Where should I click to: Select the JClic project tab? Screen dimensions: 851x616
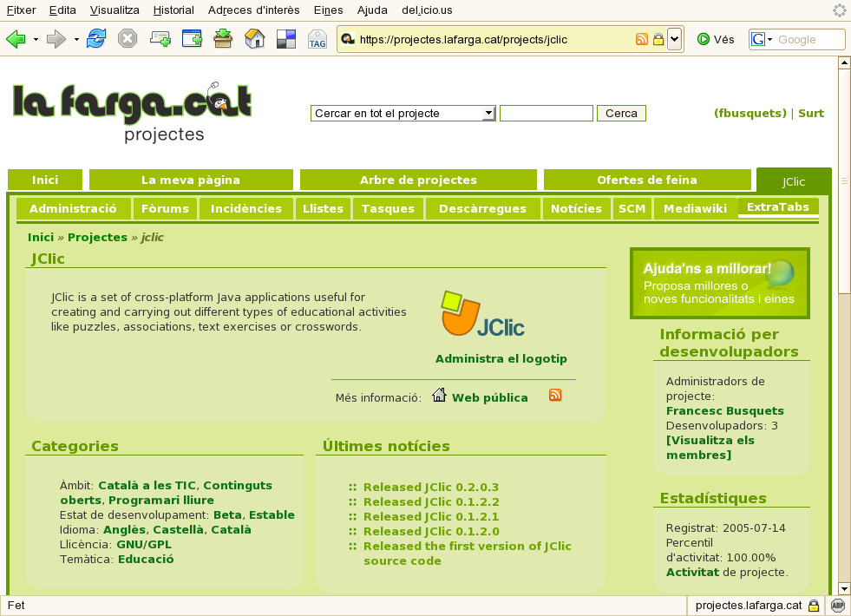coord(794,180)
